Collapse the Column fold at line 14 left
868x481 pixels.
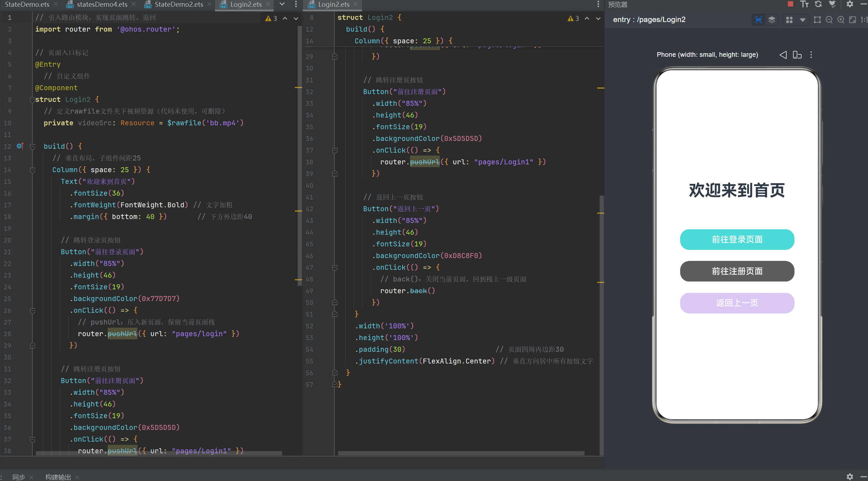(x=32, y=170)
